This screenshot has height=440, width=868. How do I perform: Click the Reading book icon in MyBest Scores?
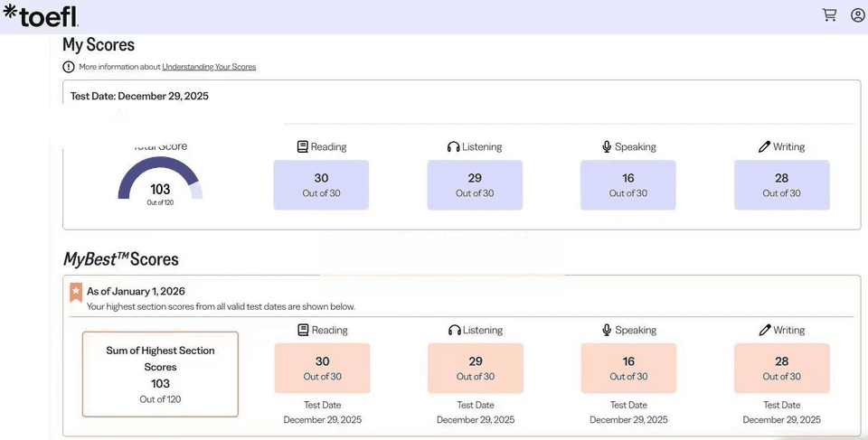click(x=303, y=330)
